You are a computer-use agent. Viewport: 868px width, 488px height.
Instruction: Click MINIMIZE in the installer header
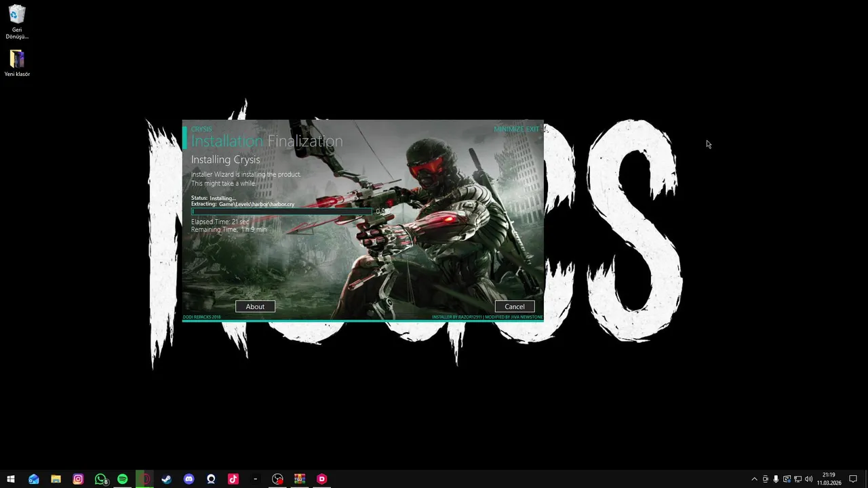click(509, 129)
